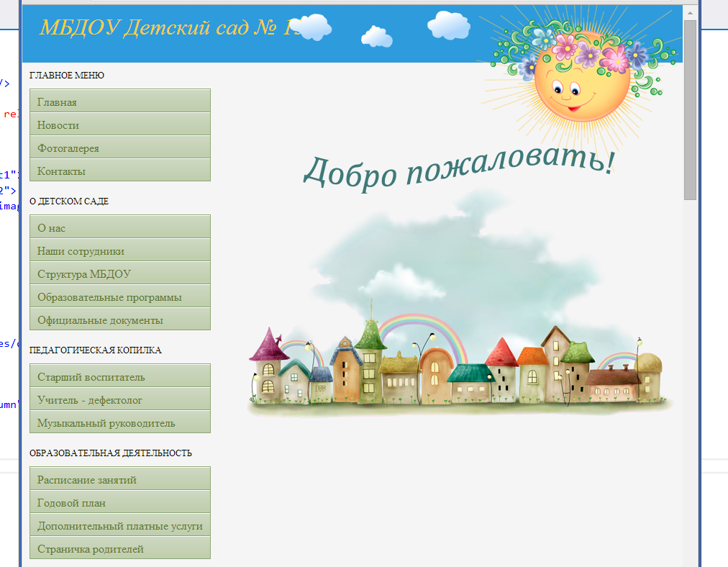The height and width of the screenshot is (567, 728).
Task: Open the О нас page
Action: [119, 227]
